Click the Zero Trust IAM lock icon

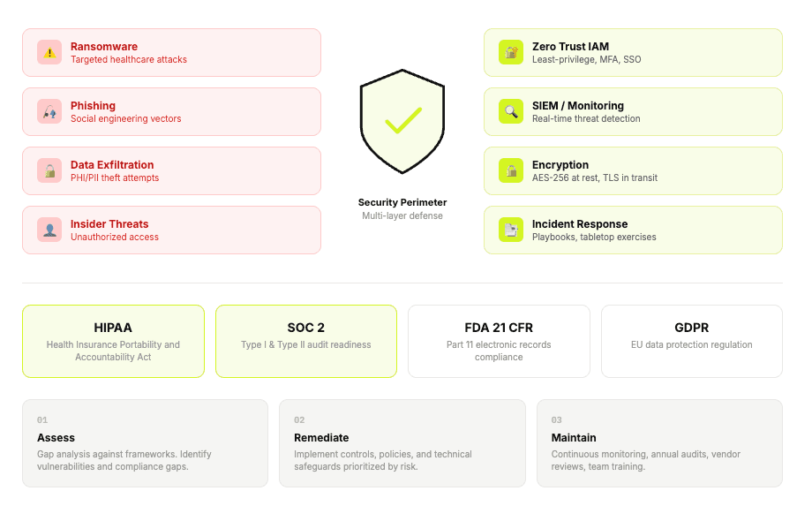tap(511, 52)
